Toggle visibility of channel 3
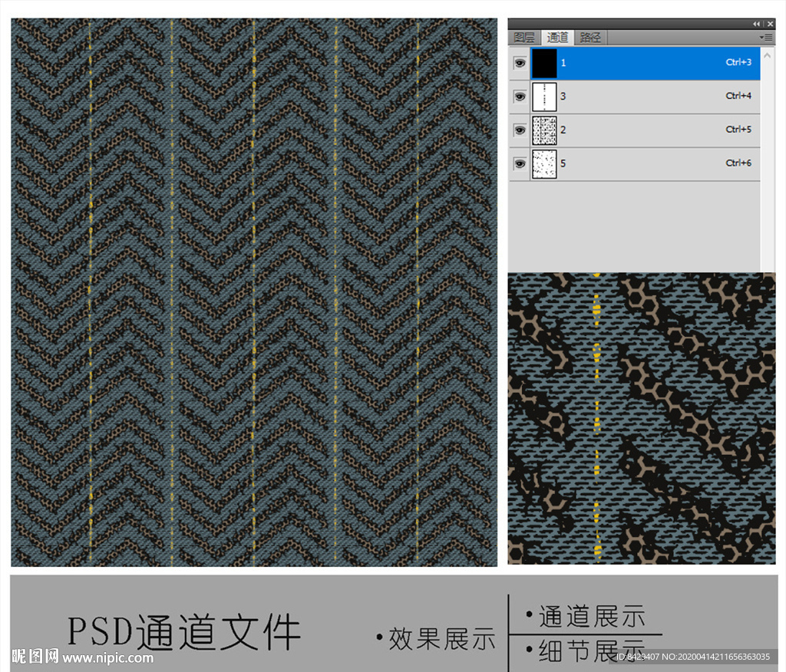Image resolution: width=786 pixels, height=672 pixels. [520, 97]
